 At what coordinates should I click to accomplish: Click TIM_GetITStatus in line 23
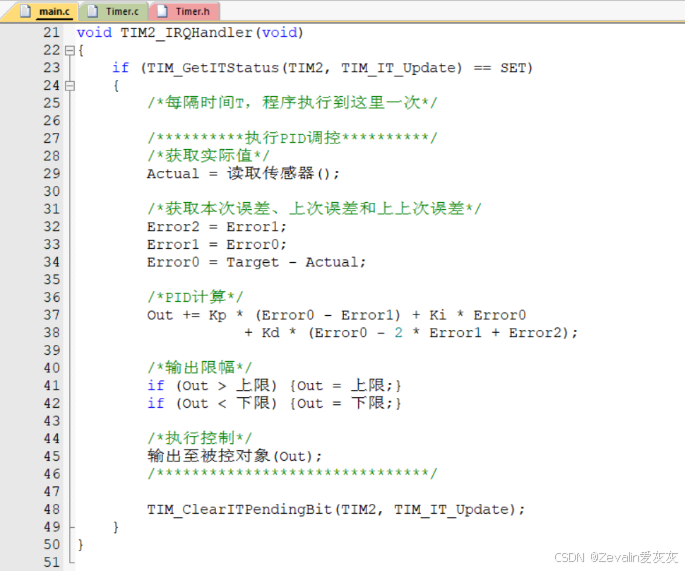[212, 68]
